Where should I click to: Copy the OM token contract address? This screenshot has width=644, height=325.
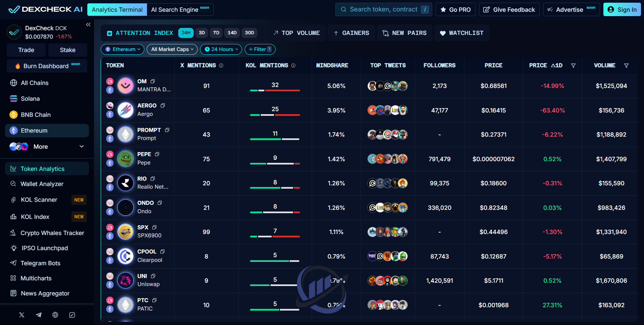point(153,81)
